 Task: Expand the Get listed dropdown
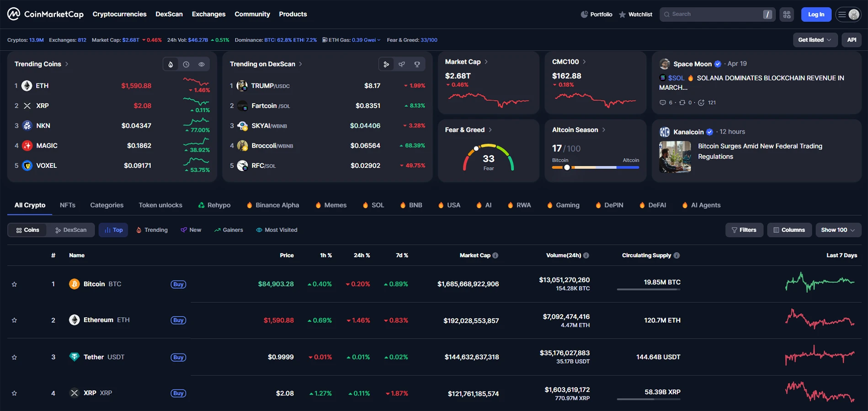[815, 40]
